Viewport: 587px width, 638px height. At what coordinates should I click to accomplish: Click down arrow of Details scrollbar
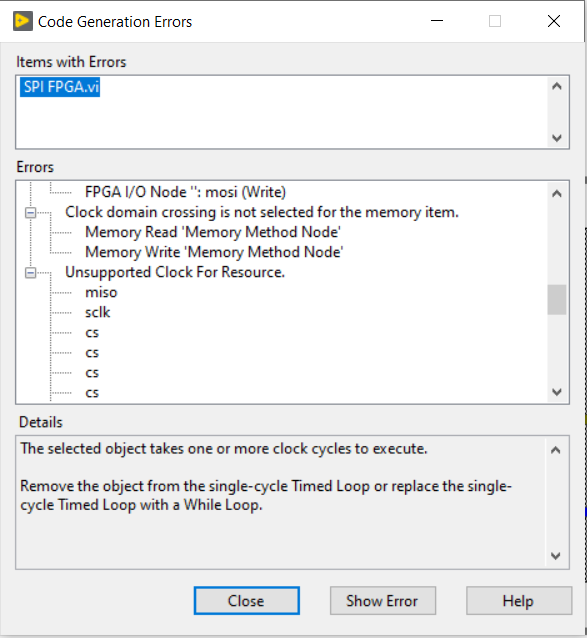pos(556,556)
